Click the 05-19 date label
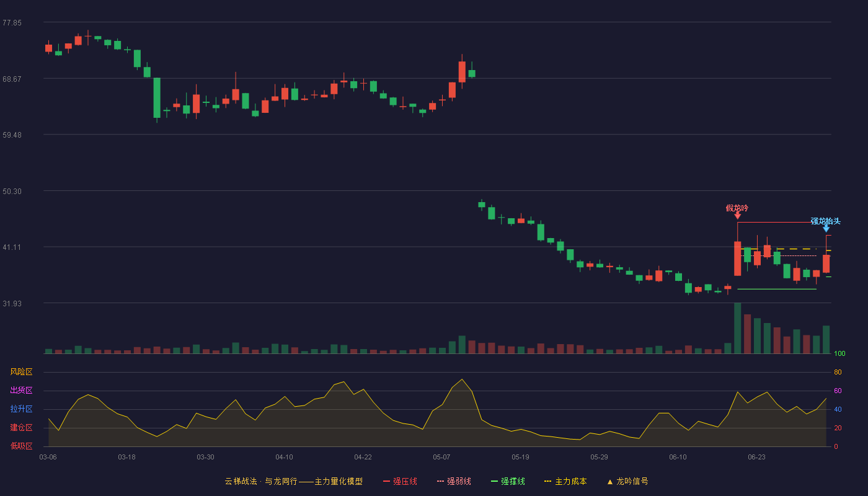The width and height of the screenshot is (868, 496). (x=520, y=457)
